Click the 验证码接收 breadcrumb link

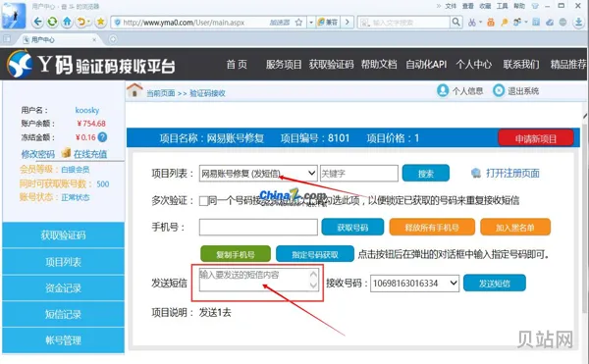(x=207, y=93)
